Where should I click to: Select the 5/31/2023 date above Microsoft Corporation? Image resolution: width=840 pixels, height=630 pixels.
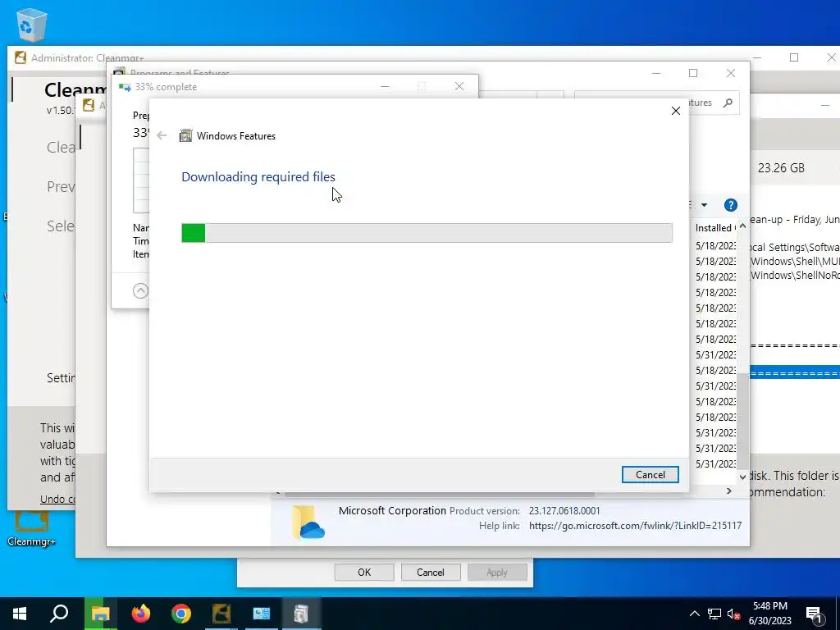coord(715,464)
